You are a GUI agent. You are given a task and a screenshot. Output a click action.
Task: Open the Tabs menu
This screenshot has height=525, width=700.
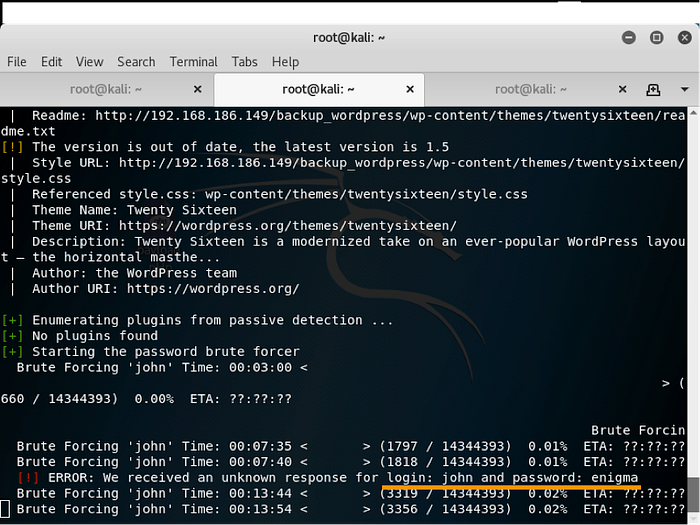[x=245, y=61]
